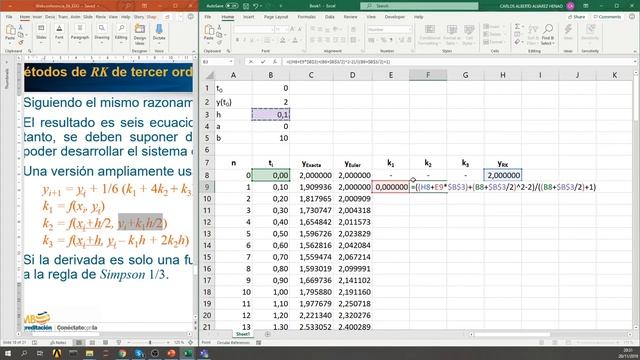This screenshot has height=360, width=640.
Task: Click cell H8 with value 2,000000
Action: point(502,175)
